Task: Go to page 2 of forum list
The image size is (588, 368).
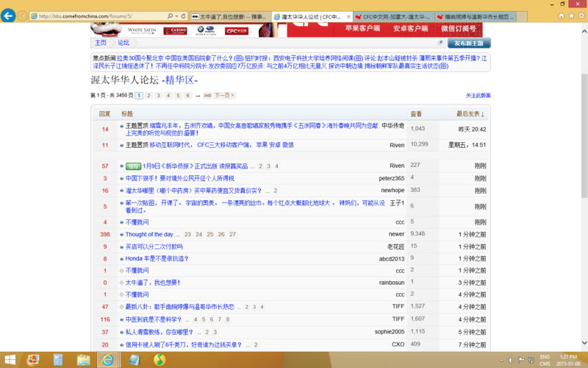Action: tap(148, 96)
